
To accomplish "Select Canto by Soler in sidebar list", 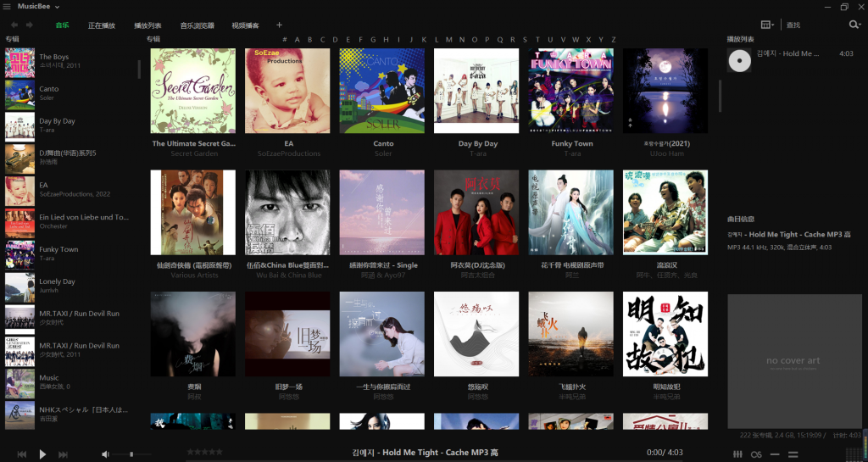I will coord(70,93).
